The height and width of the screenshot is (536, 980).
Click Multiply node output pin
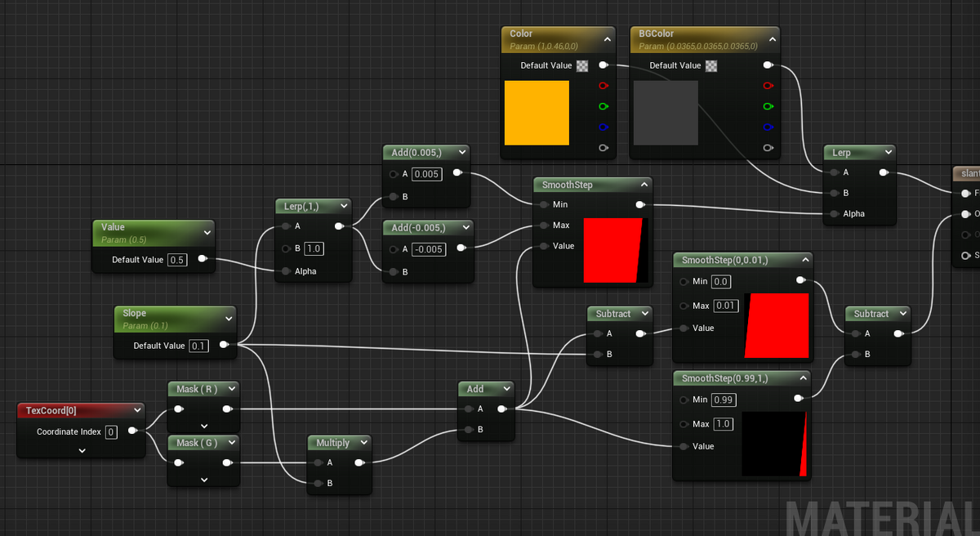359,462
